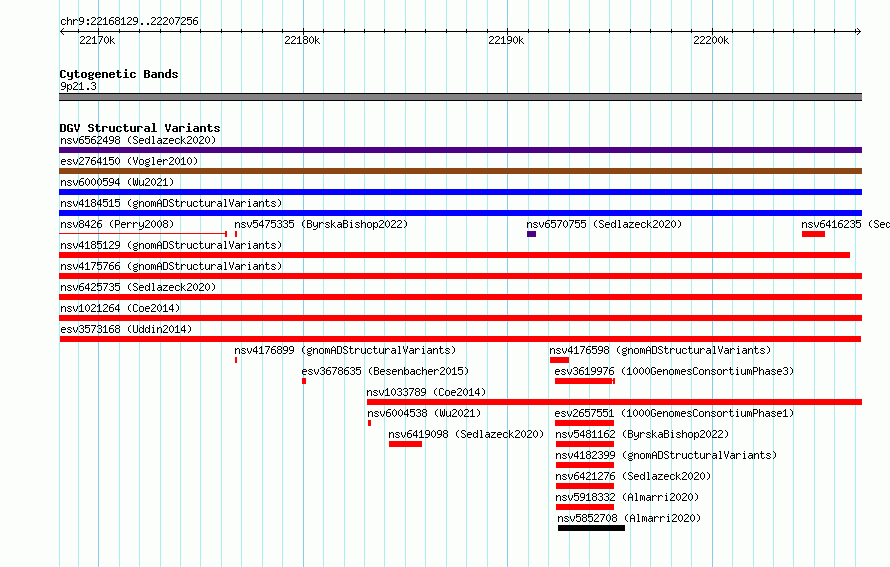Open the nsv6004538 (Wu2021) label
This screenshot has height=567, width=890.
pyautogui.click(x=424, y=413)
